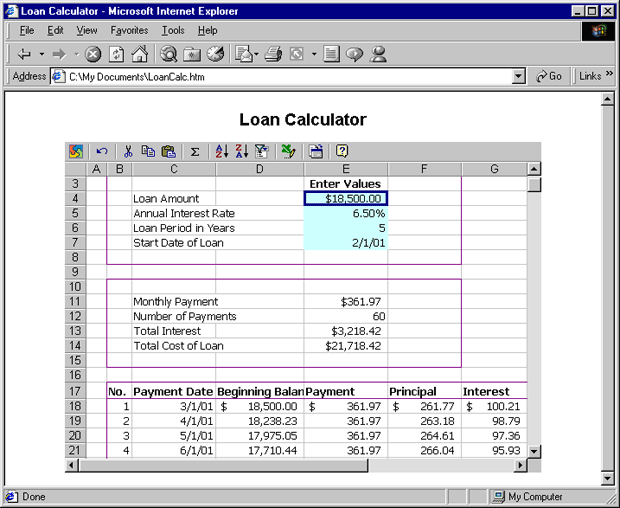Click the Stop loading button
This screenshot has width=620, height=508.
click(x=93, y=54)
